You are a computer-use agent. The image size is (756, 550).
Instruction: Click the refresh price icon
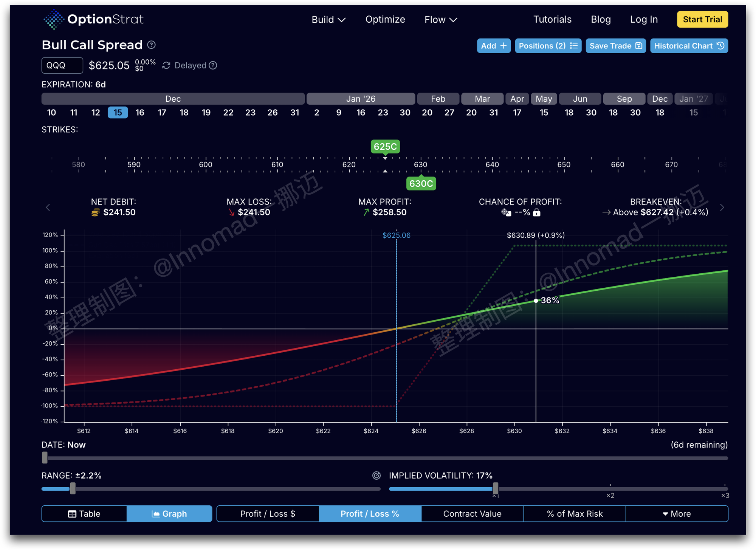(x=166, y=66)
